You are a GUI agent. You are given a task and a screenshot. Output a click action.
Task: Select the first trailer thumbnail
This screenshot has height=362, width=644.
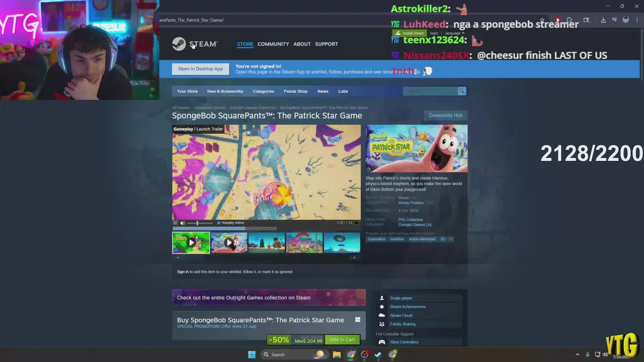(x=191, y=243)
